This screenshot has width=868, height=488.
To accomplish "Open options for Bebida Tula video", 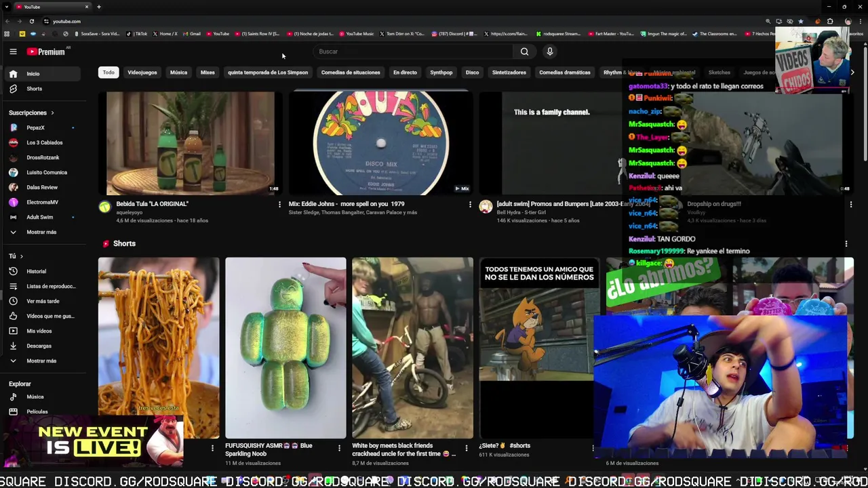I will (279, 204).
